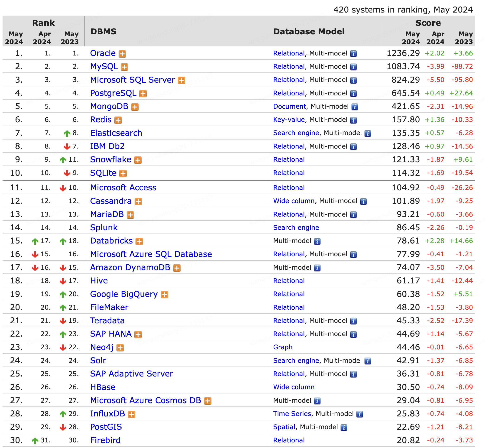This screenshot has width=485, height=448.
Task: Click the Graph model link for Neo4j
Action: (283, 347)
